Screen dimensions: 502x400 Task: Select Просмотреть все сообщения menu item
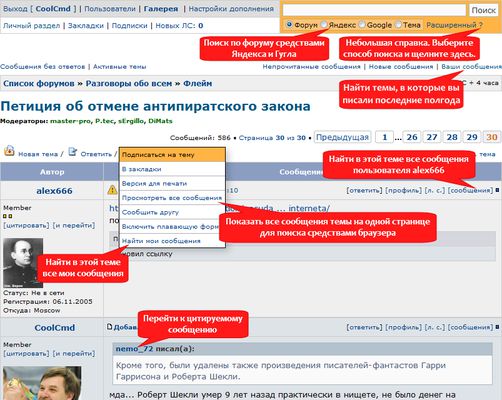[172, 198]
